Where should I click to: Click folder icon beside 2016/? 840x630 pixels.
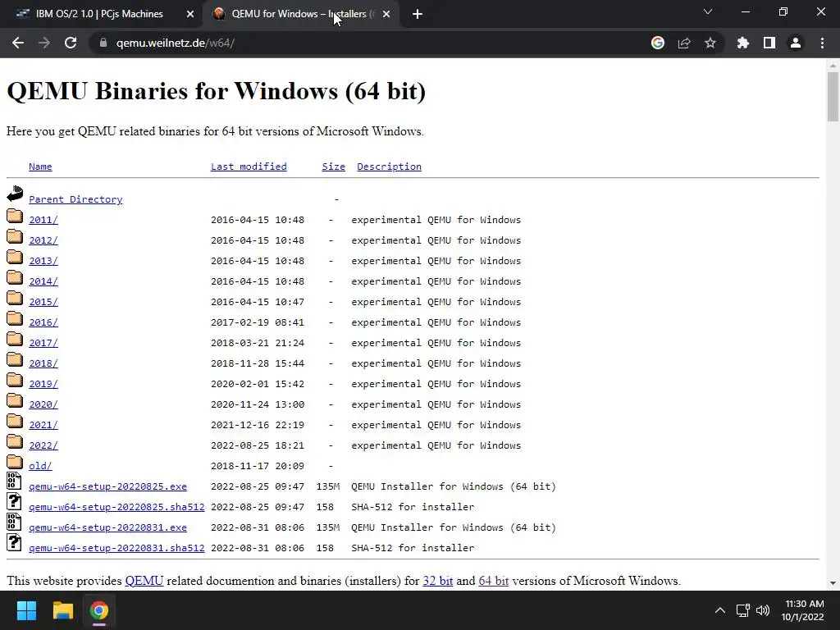coord(15,318)
